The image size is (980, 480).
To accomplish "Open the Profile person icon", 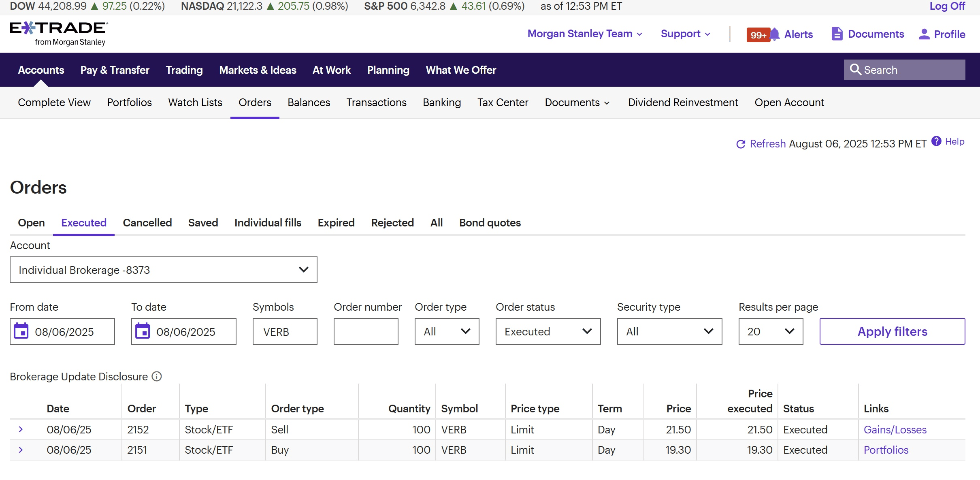I will pos(924,34).
